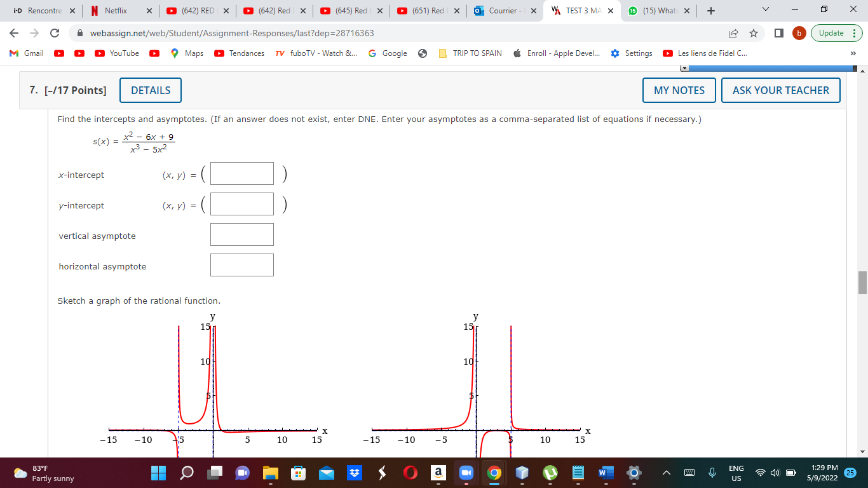Image resolution: width=868 pixels, height=488 pixels.
Task: Expand hidden bookmarks with the chevron
Action: pyautogui.click(x=853, y=53)
